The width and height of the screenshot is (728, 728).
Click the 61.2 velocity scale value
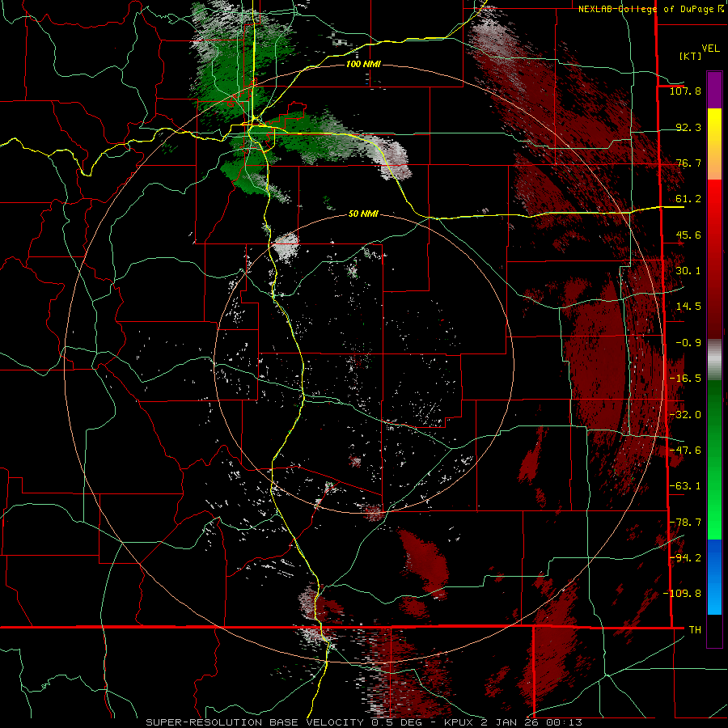pyautogui.click(x=688, y=199)
